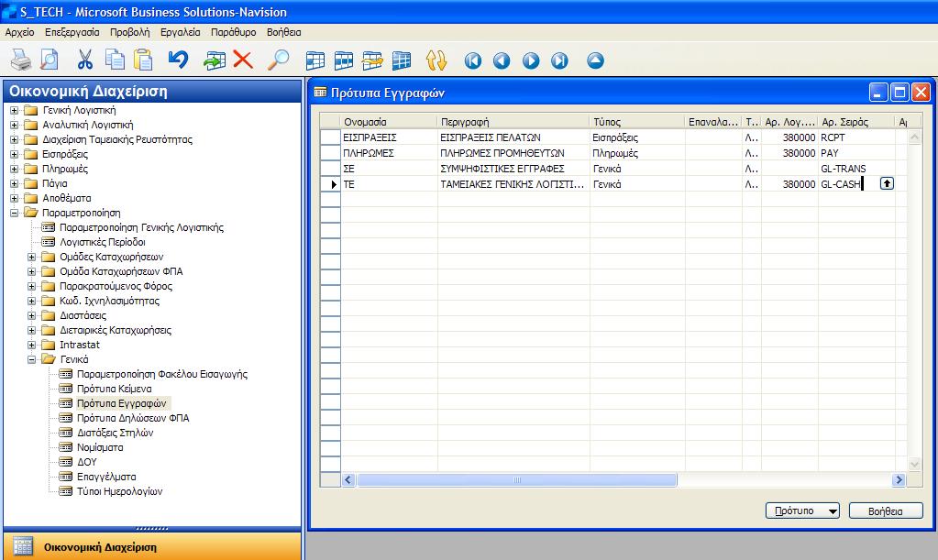
Task: Open the Εργαλεία menu
Action: 180,32
